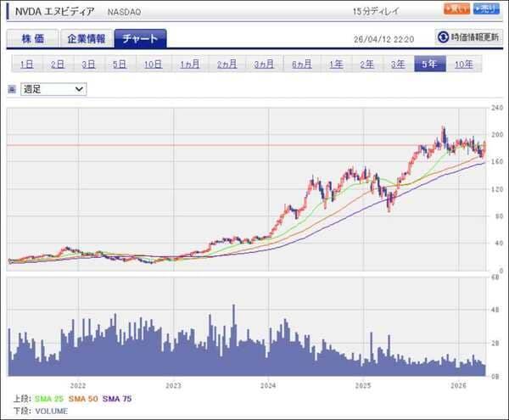This screenshot has height=420, width=509.
Task: Expand chart to 10年 range
Action: pos(463,64)
